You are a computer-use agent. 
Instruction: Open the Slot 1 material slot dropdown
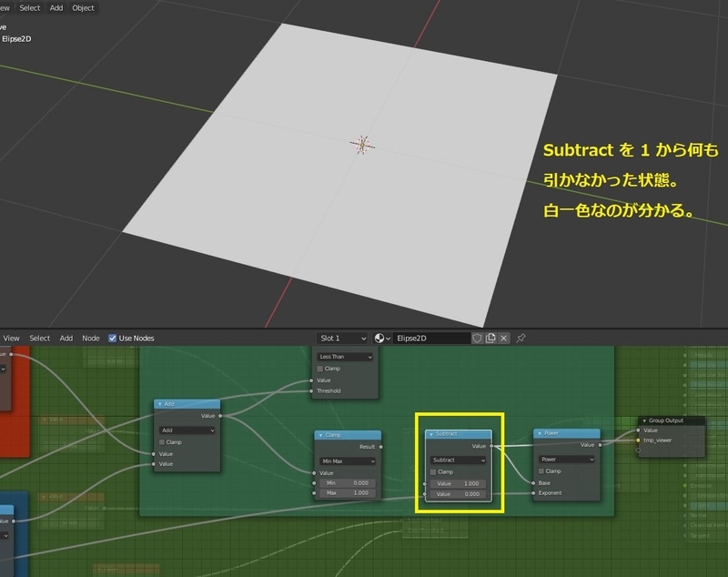[342, 339]
